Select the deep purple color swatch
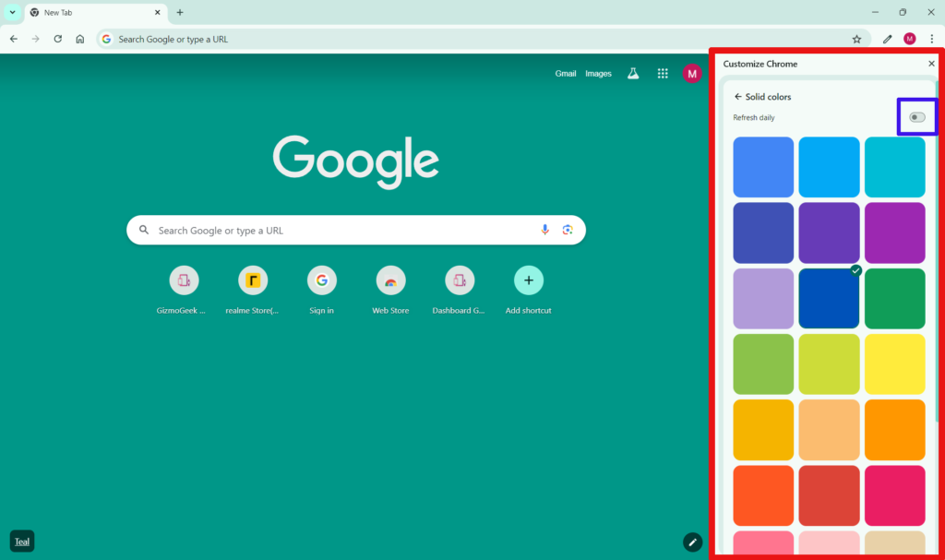 pos(829,232)
